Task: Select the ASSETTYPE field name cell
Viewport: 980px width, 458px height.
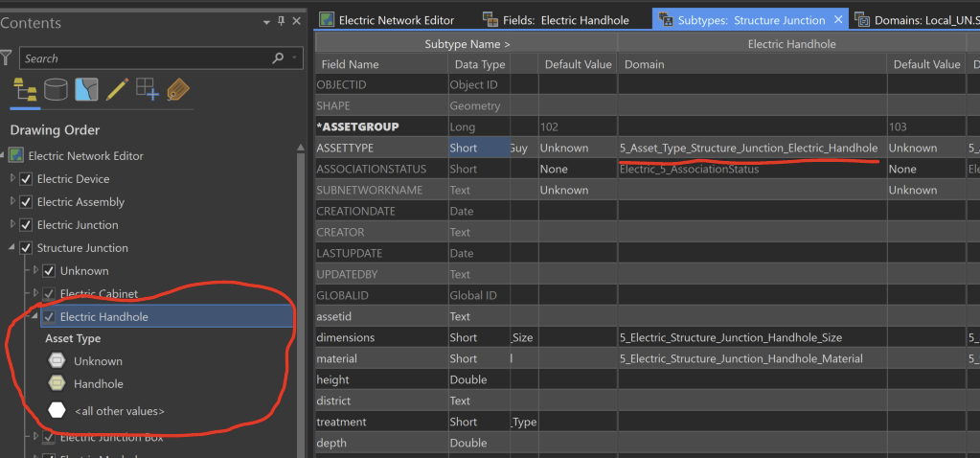Action: pos(381,149)
